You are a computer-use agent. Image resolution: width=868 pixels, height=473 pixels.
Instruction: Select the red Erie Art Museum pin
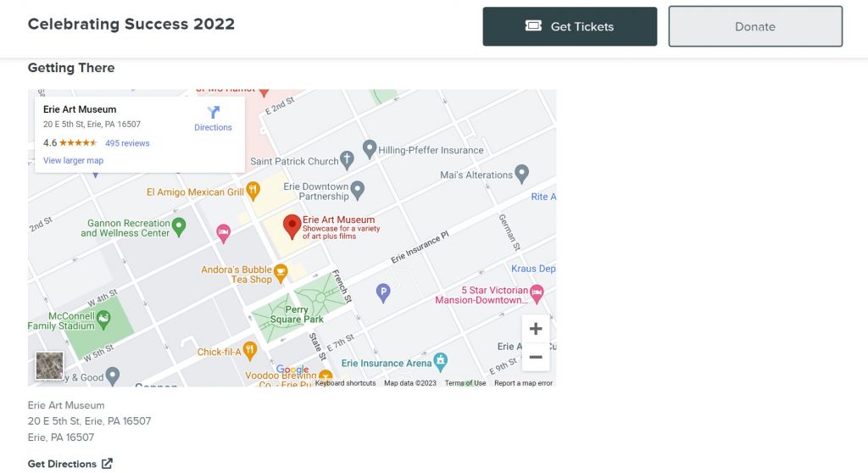click(292, 225)
